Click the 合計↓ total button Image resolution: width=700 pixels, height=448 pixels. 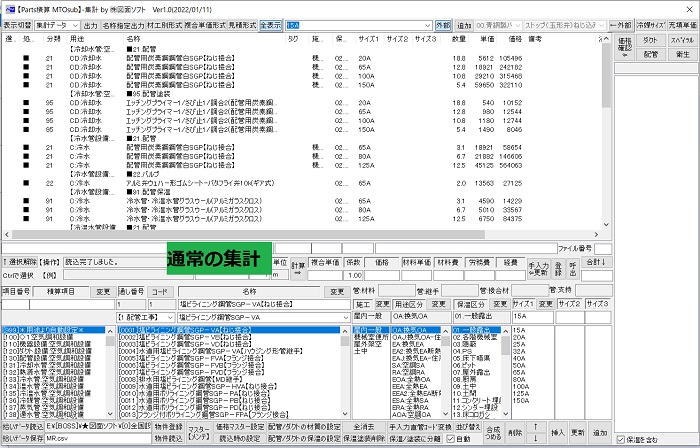coord(596,262)
